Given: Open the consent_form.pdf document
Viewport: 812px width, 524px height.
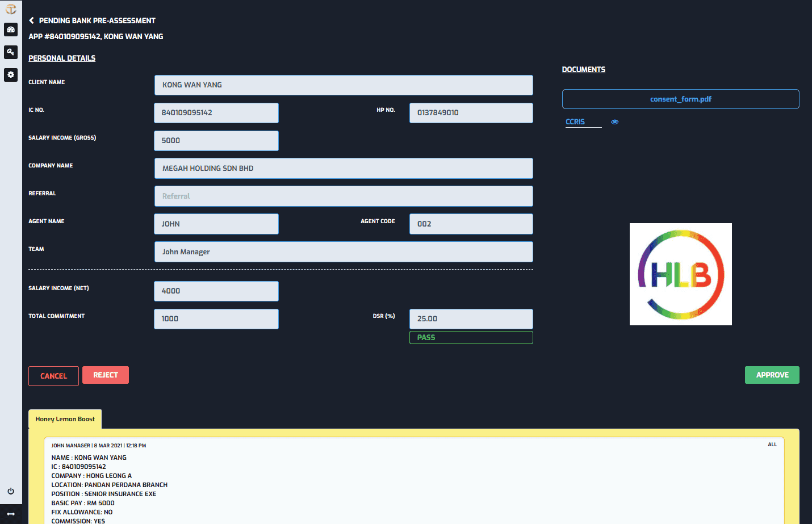Looking at the screenshot, I should coord(680,98).
